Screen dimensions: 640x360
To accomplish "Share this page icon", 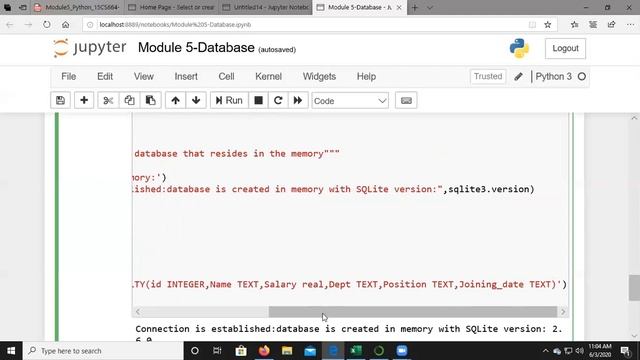I will (x=611, y=24).
